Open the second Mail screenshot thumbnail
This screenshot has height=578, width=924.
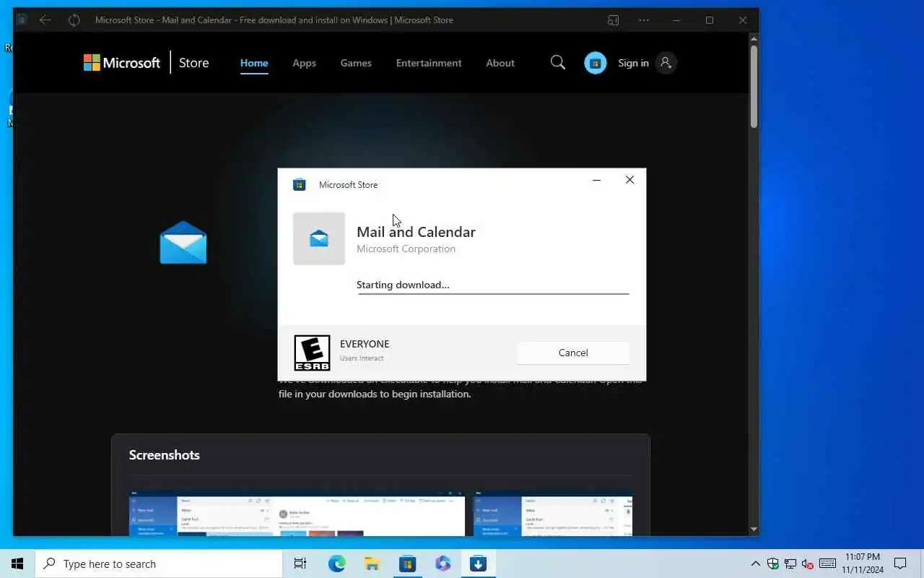pos(553,514)
